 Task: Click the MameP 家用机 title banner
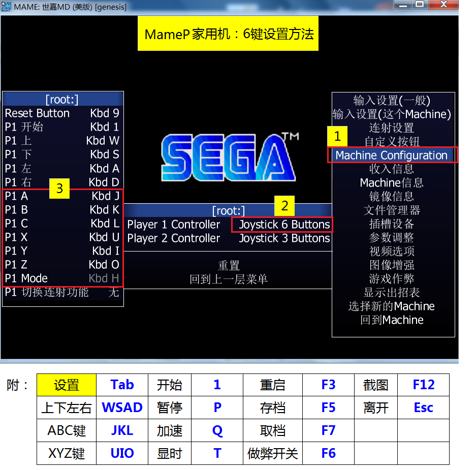(228, 34)
